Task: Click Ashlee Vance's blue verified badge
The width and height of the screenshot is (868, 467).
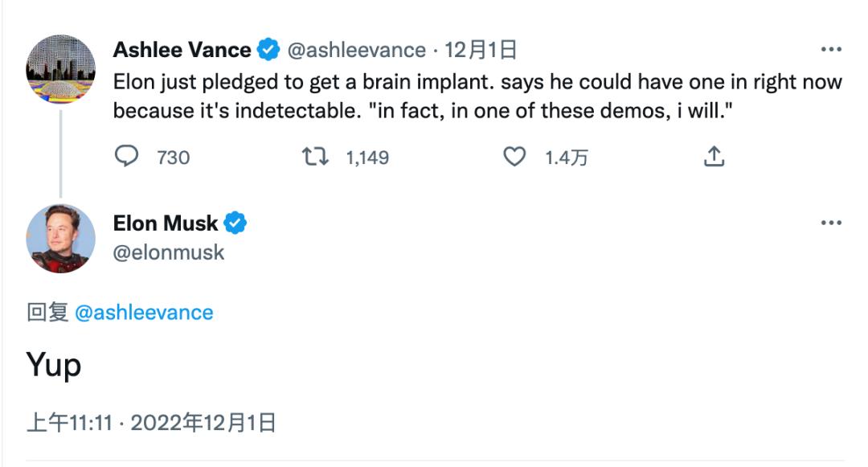Action: (x=268, y=51)
